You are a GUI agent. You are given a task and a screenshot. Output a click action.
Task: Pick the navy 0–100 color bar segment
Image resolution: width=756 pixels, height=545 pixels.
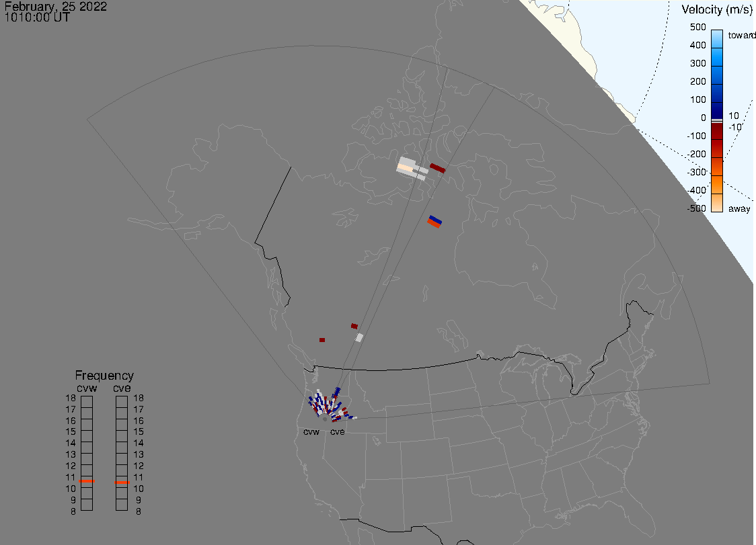717,111
